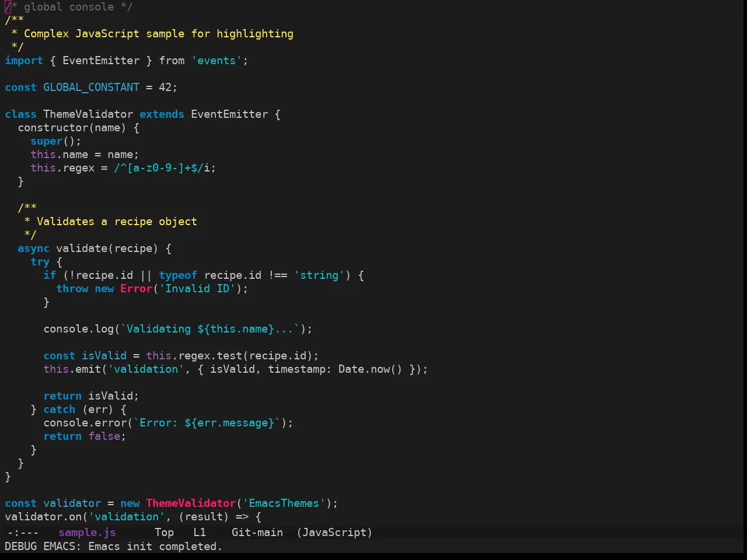Click the 'validator' variable in const declaration
747x560 pixels.
[72, 503]
